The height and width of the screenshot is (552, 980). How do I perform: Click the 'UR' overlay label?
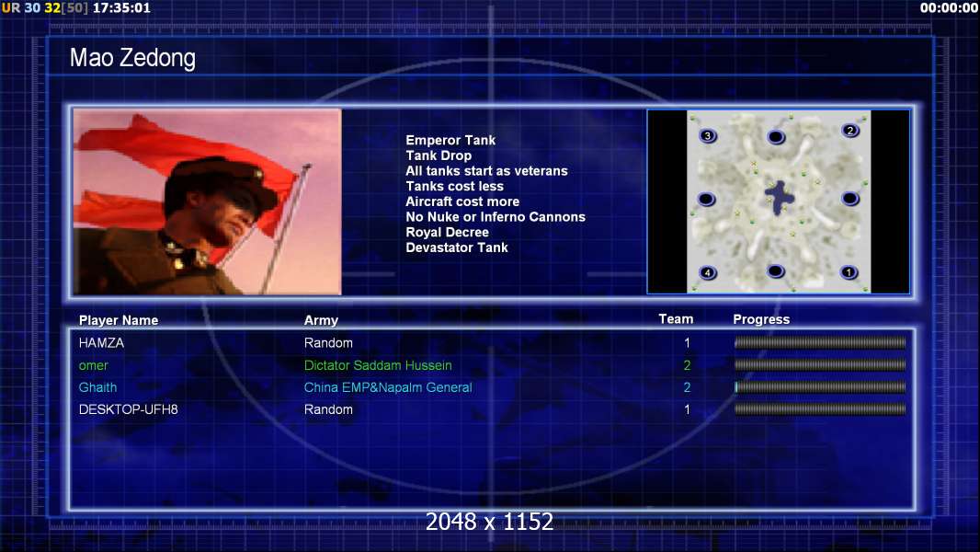pyautogui.click(x=11, y=7)
